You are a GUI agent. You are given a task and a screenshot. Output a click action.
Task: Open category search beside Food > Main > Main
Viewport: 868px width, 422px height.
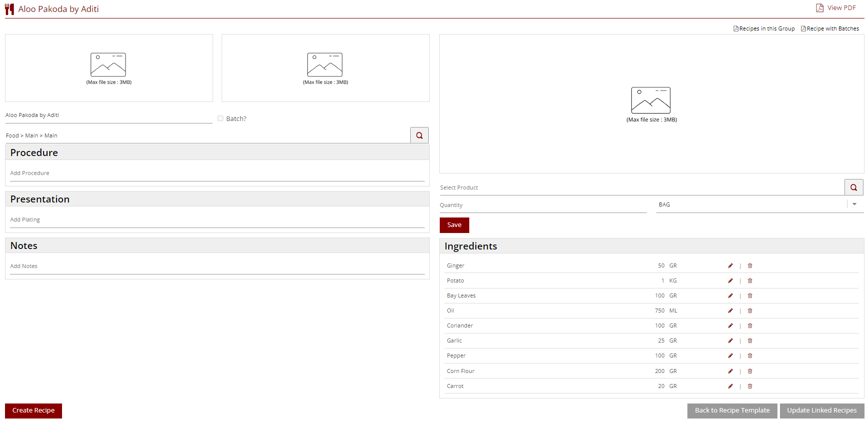click(x=419, y=135)
